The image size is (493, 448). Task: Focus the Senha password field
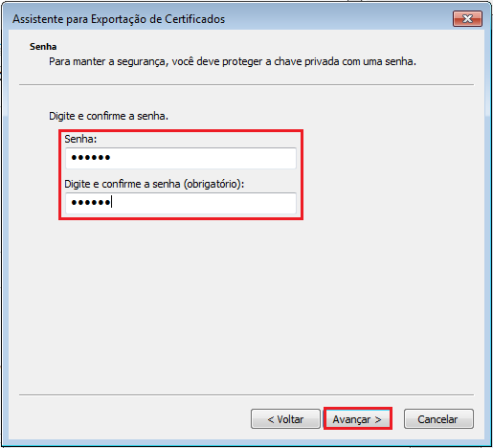click(x=181, y=158)
